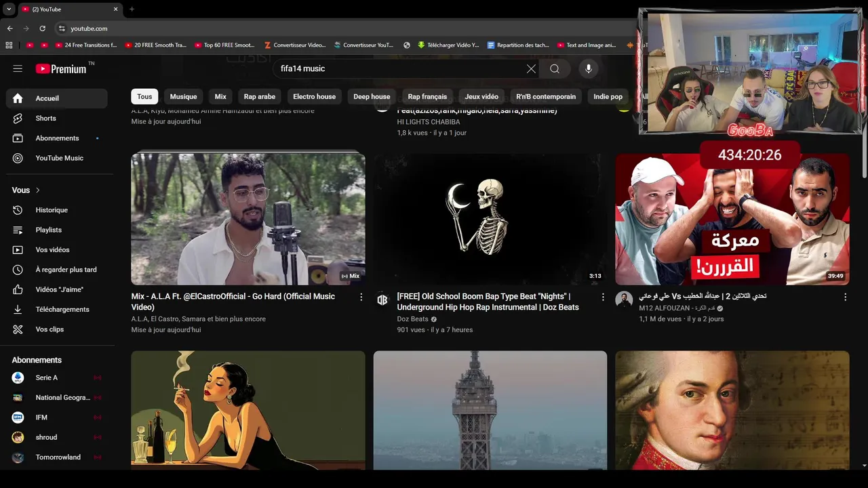Screen dimensions: 868x488
Task: Select the Deep house filter chip
Action: pos(372,96)
